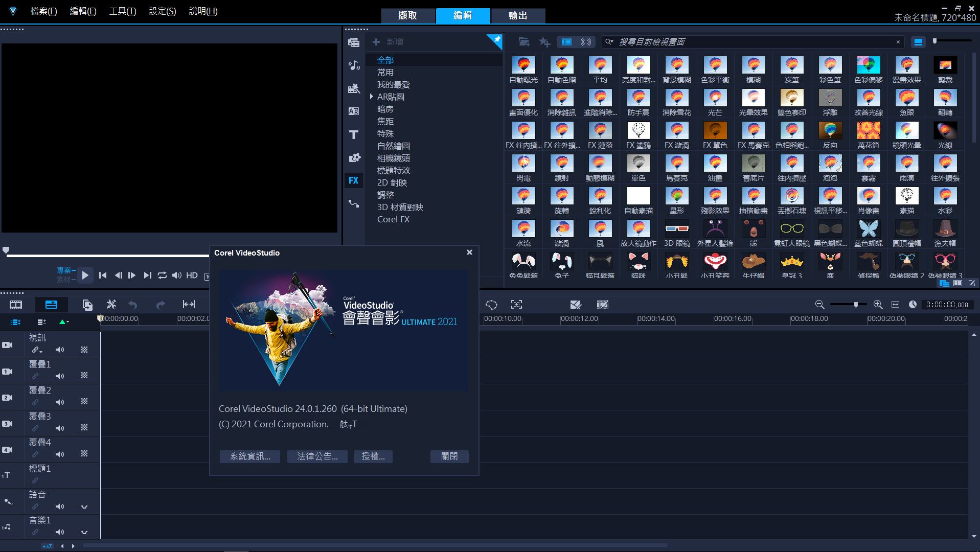Click the 新增 add category button

coord(388,42)
